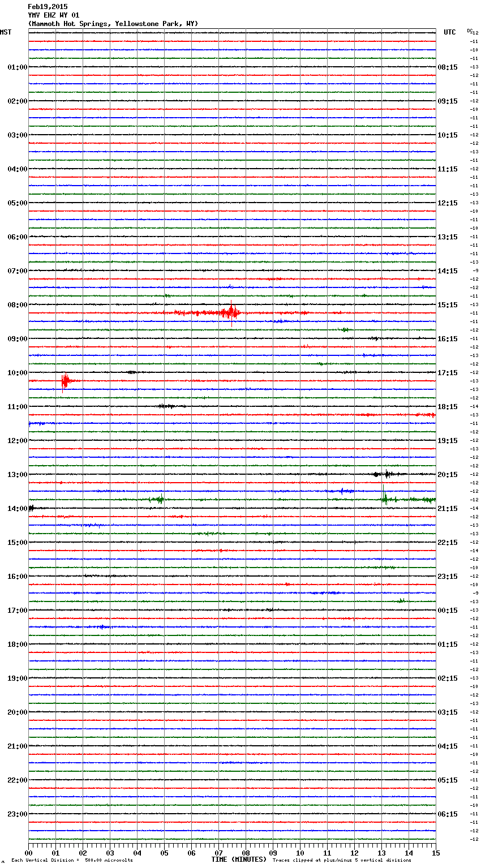Screen dimensions: 481x868
Task: Select the 05:00 MST time label
Action: click(x=18, y=203)
